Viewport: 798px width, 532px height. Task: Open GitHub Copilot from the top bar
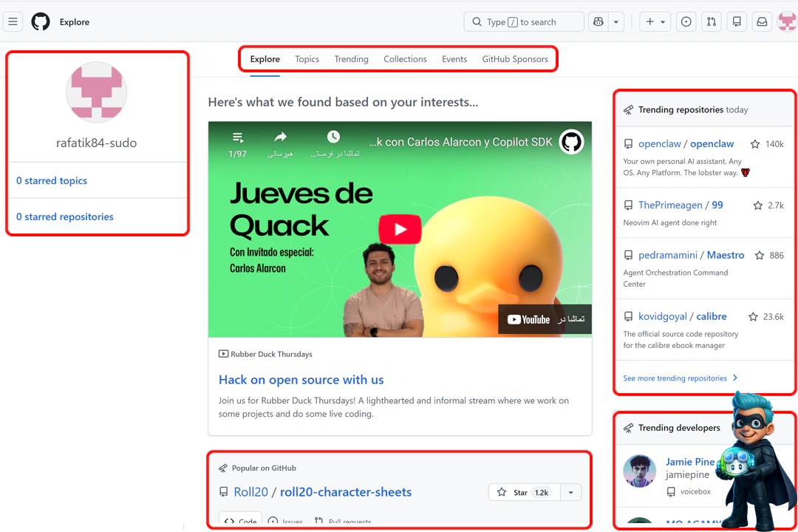(x=598, y=21)
